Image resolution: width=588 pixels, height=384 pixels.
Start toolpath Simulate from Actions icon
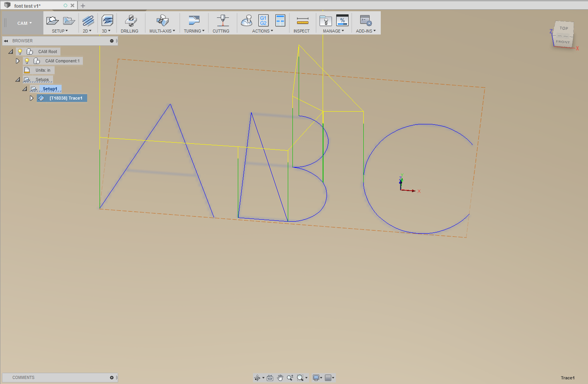(x=246, y=21)
